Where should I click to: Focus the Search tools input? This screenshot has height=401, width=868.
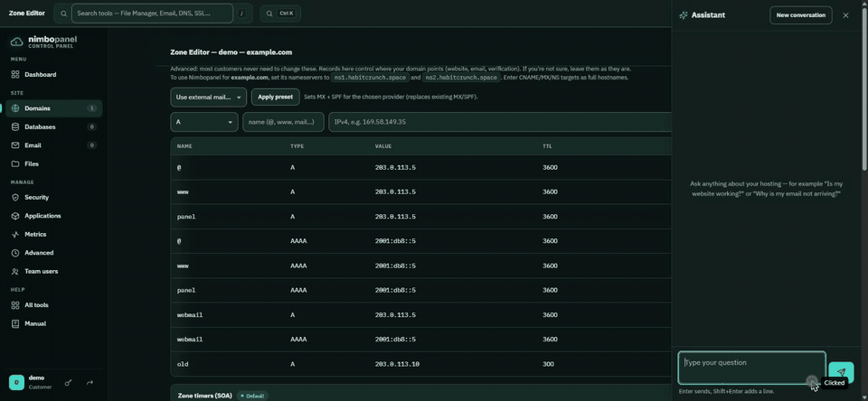[x=152, y=14]
